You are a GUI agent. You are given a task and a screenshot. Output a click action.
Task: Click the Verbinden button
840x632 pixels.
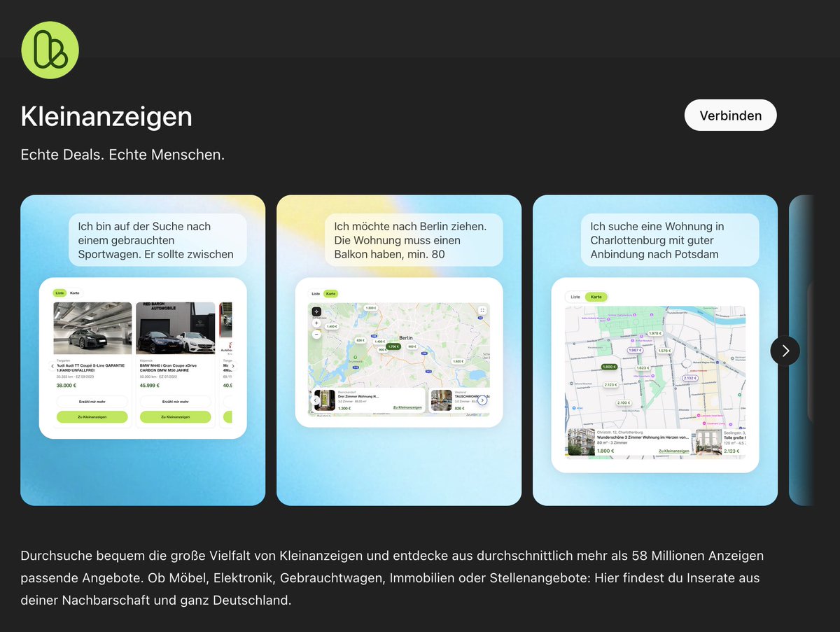[x=730, y=115]
